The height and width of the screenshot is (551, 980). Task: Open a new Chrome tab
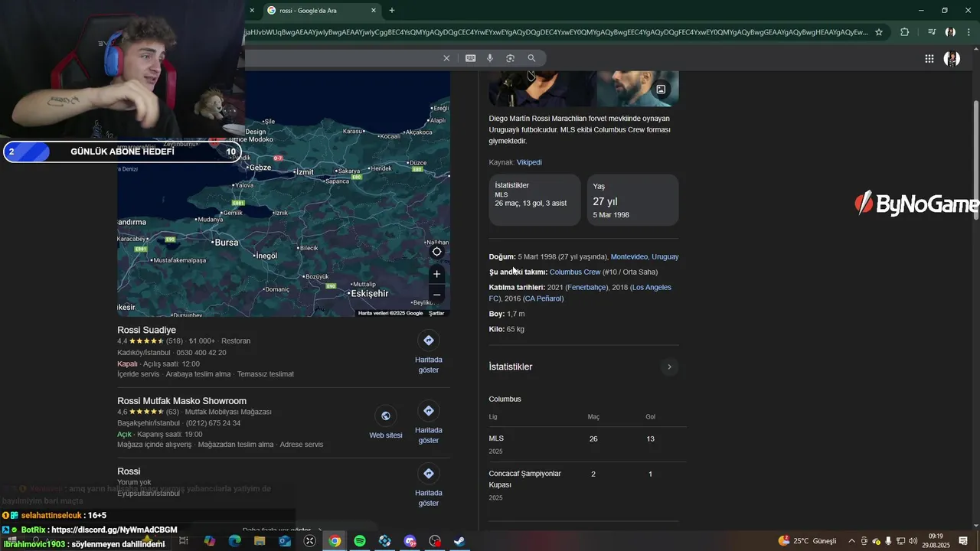[392, 11]
